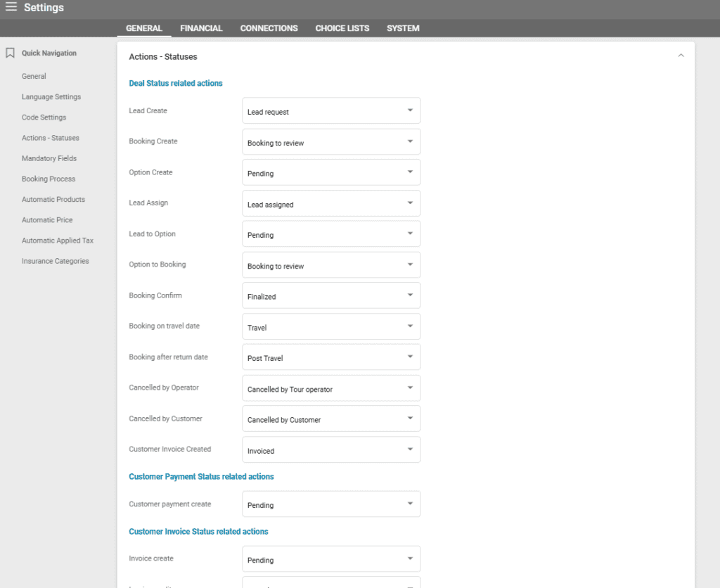Open the Cancelled by Operator dropdown

(x=331, y=388)
